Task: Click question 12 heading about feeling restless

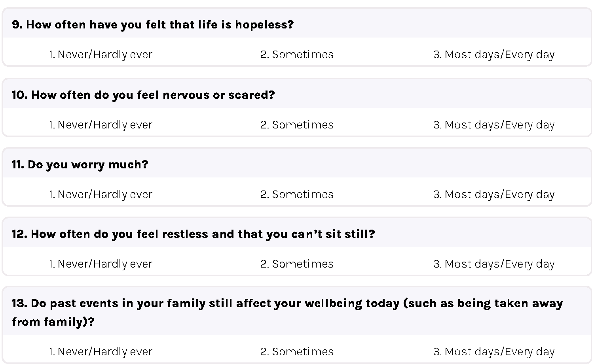Action: pos(194,234)
